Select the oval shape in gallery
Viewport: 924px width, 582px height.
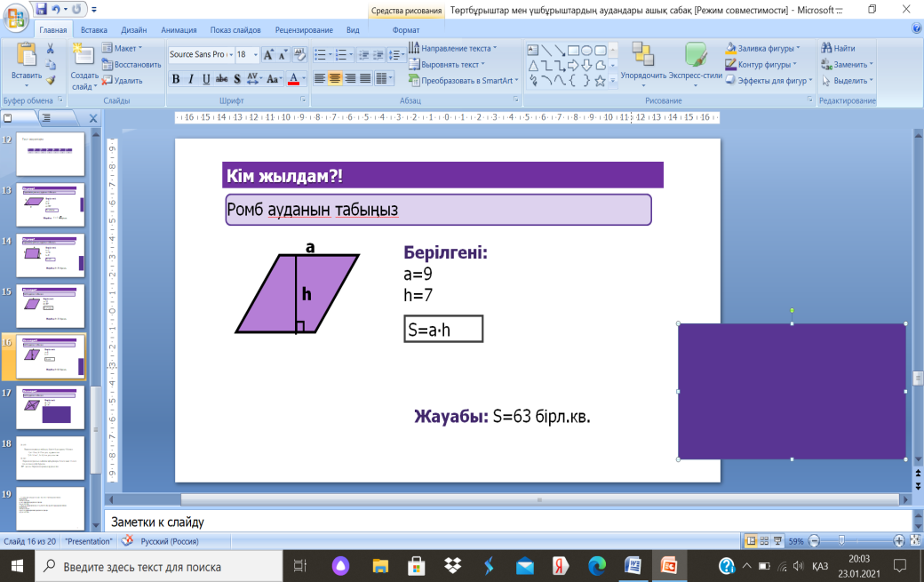click(587, 50)
